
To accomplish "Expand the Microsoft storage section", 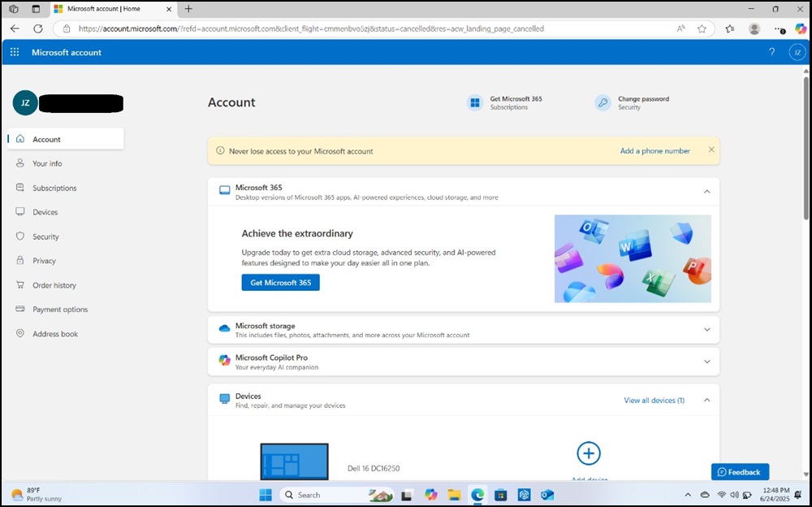I will click(x=706, y=329).
